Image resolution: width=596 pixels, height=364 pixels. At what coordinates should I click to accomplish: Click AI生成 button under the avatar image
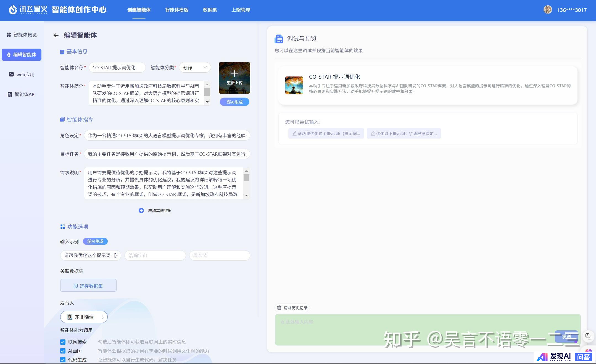234,102
